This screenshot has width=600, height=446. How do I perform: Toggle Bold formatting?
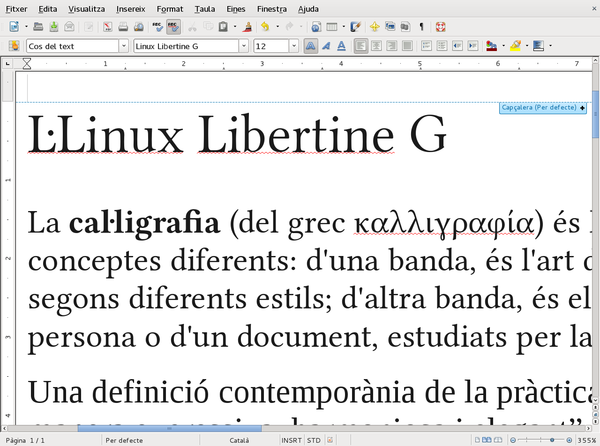point(310,46)
